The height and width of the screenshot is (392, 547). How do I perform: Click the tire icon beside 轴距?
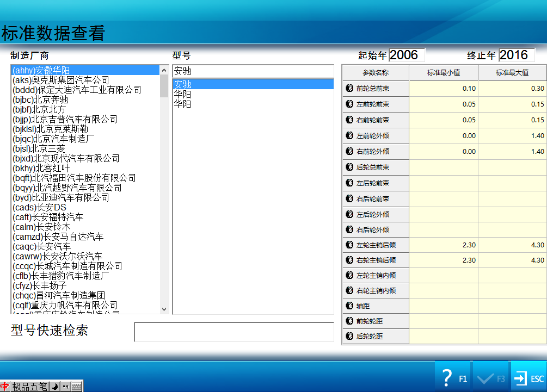350,306
